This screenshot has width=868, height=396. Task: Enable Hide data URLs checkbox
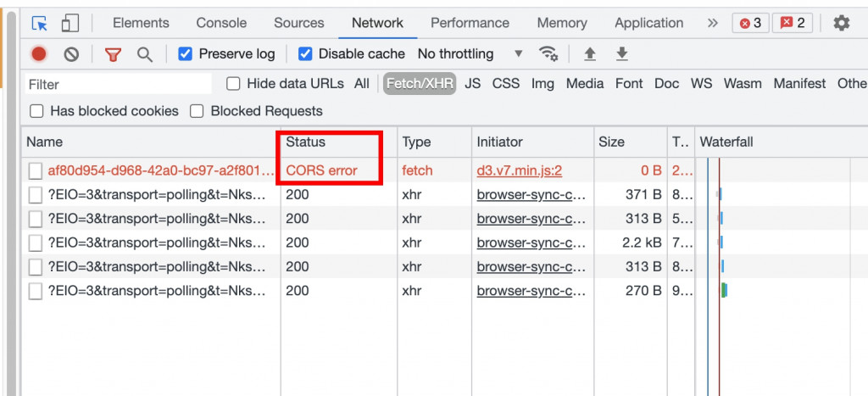[x=234, y=84]
